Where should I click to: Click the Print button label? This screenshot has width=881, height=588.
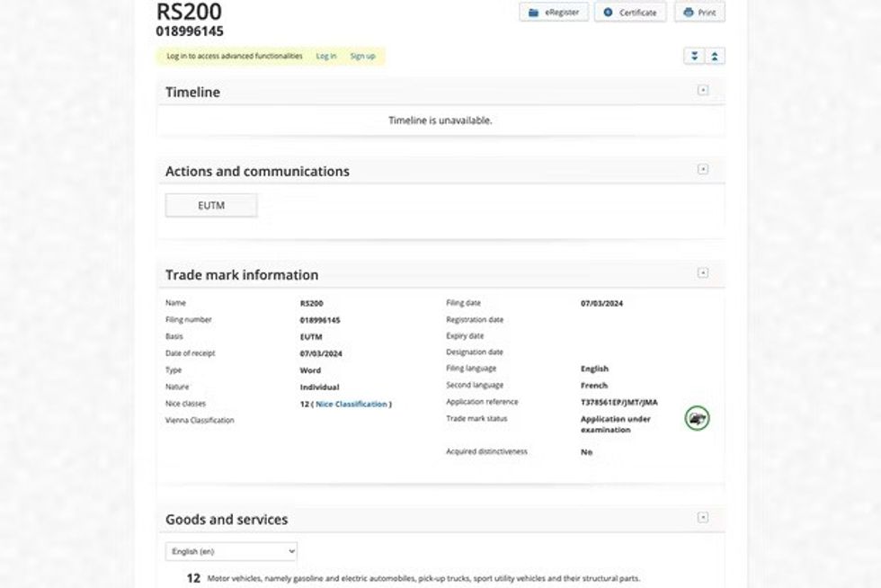click(x=707, y=13)
